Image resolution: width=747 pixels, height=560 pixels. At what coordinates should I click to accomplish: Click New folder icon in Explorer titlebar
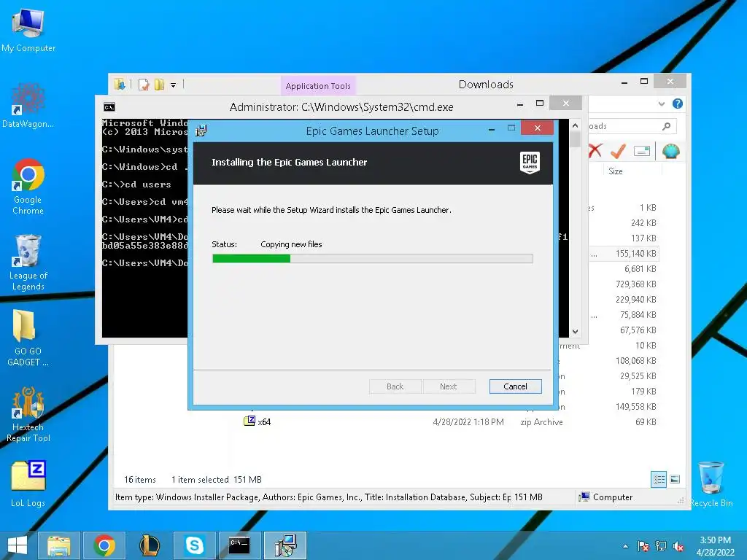pyautogui.click(x=159, y=85)
